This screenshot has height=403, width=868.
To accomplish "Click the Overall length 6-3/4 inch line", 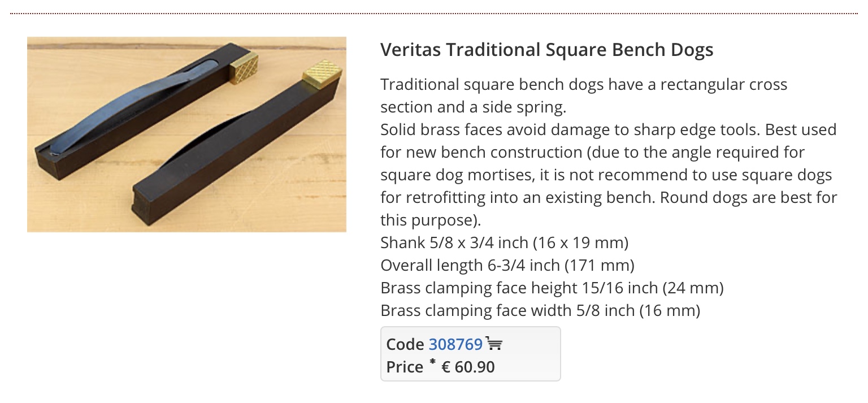I will (507, 265).
